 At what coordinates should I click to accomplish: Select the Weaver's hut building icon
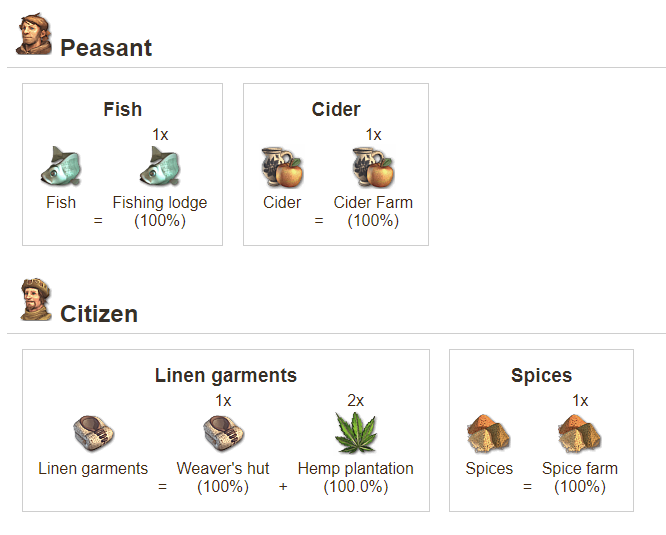[223, 432]
